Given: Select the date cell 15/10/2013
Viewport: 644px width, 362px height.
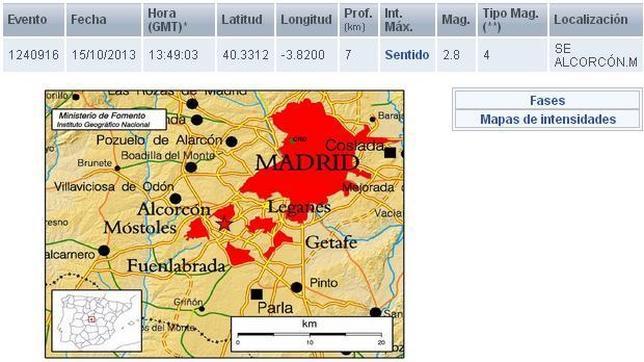Looking at the screenshot, I should [104, 55].
